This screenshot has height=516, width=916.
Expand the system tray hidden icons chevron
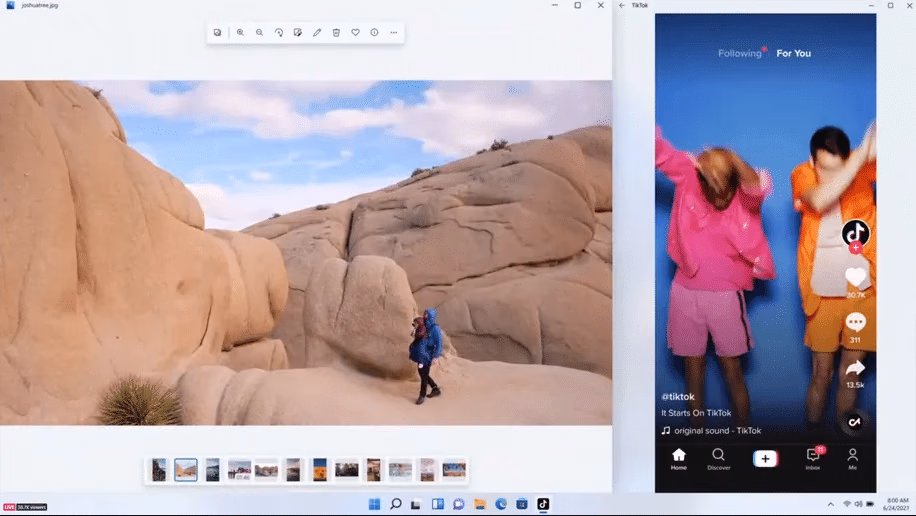(831, 504)
